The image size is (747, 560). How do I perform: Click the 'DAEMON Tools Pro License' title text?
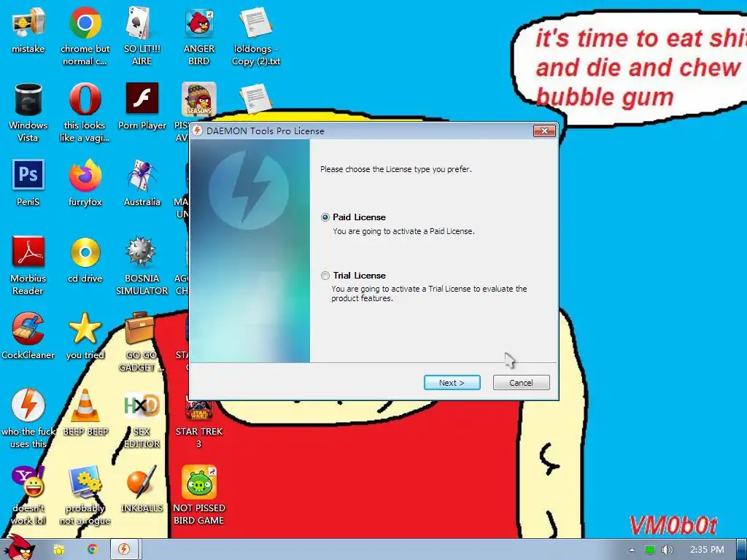point(266,131)
